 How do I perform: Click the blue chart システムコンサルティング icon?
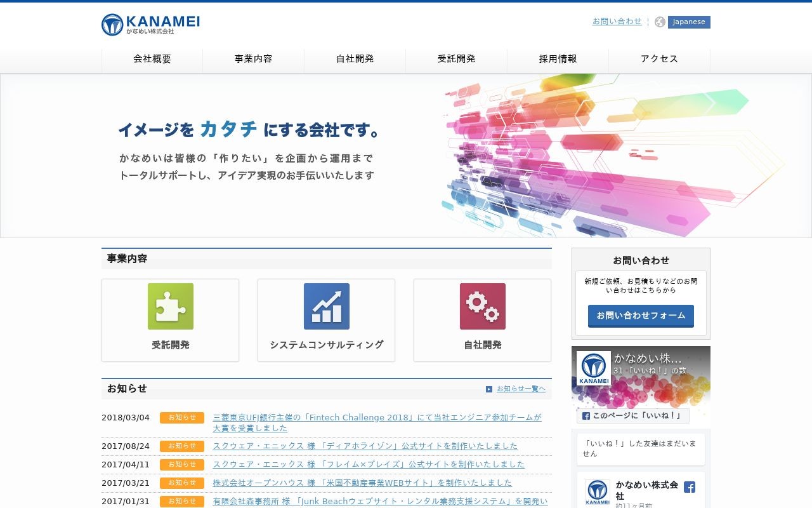click(x=327, y=306)
